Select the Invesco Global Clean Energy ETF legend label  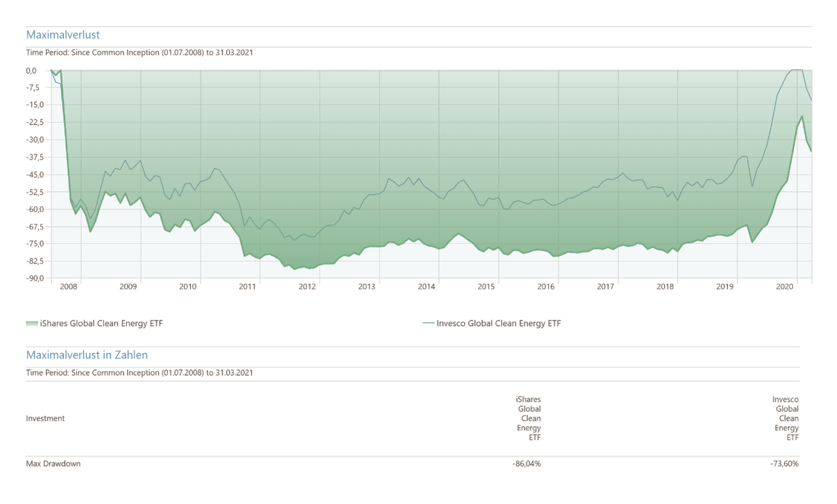[499, 323]
